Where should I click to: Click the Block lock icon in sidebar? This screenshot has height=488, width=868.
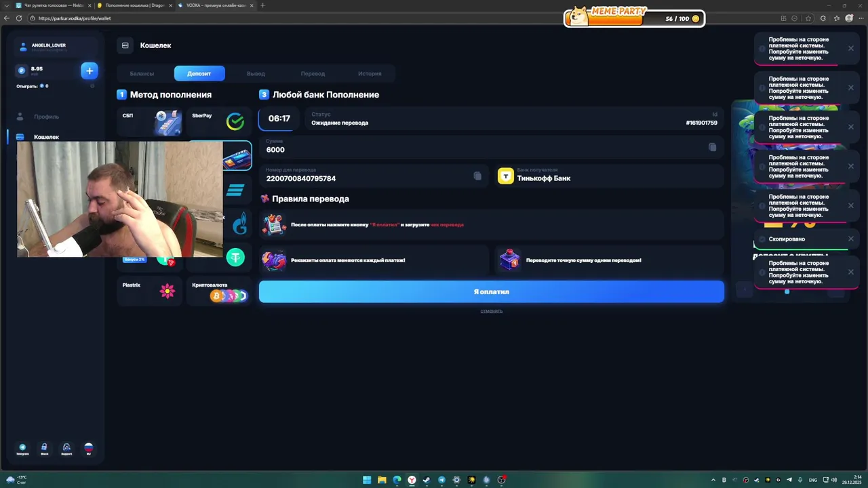tap(44, 449)
